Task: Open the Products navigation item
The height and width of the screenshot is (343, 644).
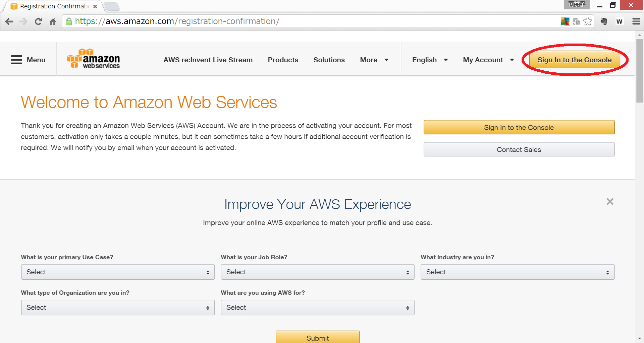Action: 283,60
